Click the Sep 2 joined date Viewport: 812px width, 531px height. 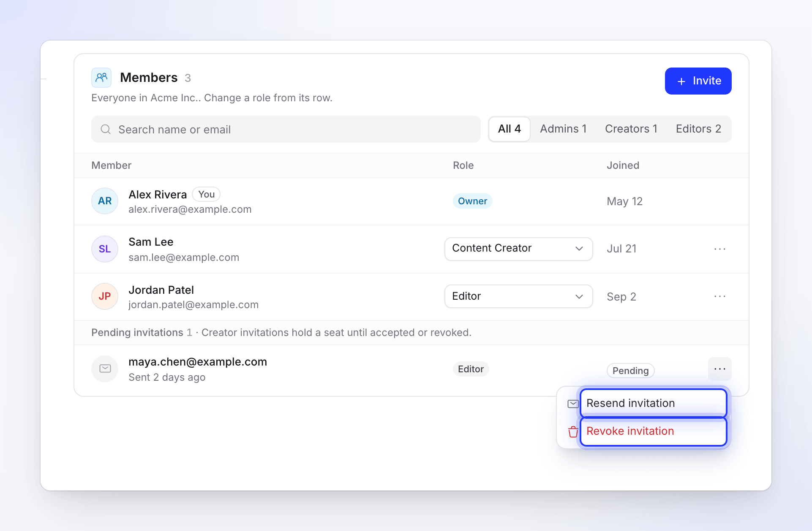tap(621, 297)
